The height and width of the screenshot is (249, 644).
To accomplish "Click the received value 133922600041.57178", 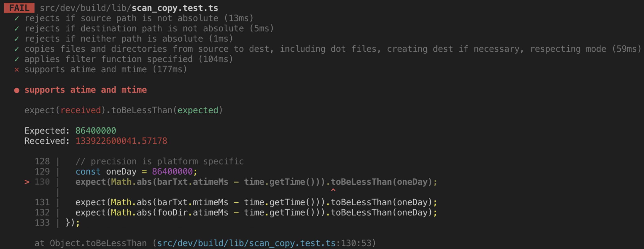I will [x=121, y=141].
